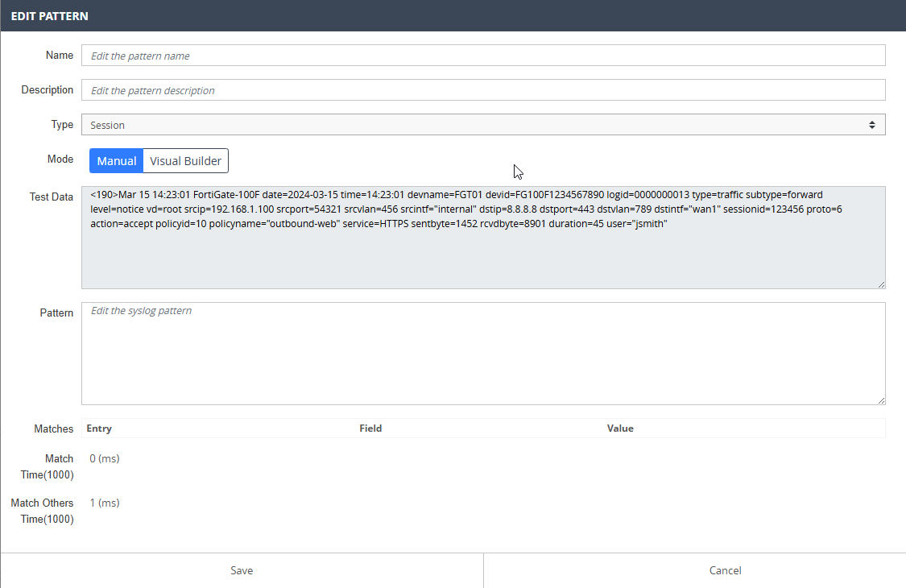Click the Value column header
906x588 pixels.
[620, 429]
